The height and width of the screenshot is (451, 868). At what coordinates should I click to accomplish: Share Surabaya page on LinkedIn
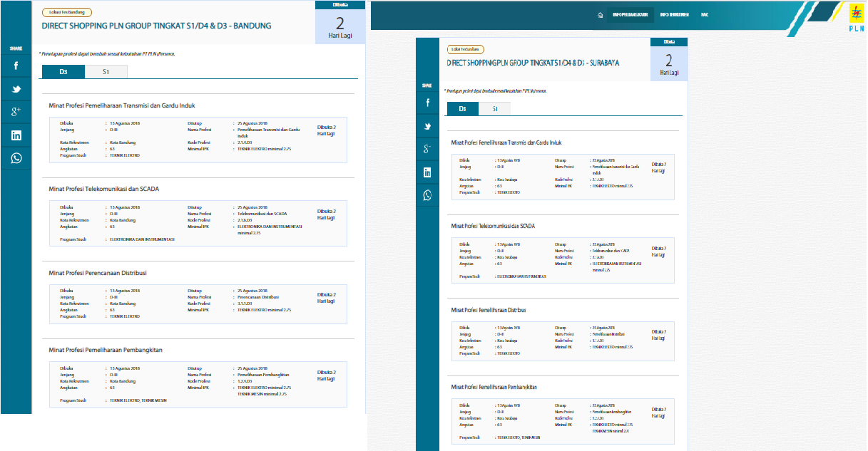[x=427, y=172]
